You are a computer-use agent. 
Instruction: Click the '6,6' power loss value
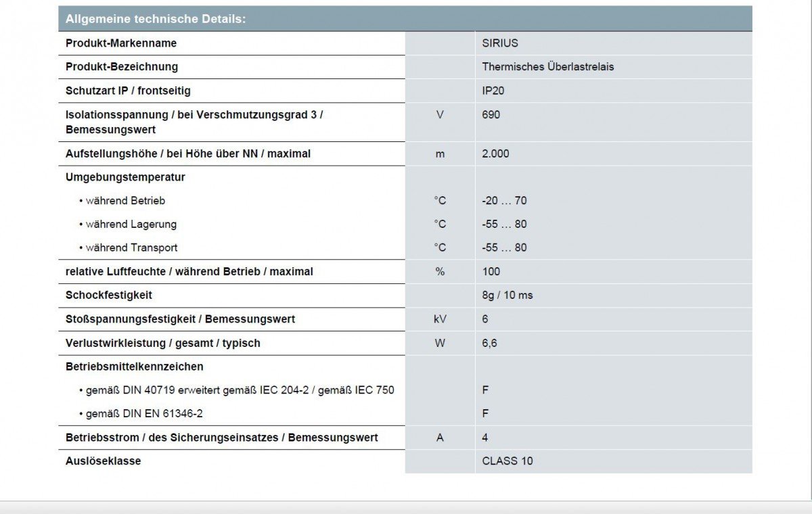coord(489,344)
